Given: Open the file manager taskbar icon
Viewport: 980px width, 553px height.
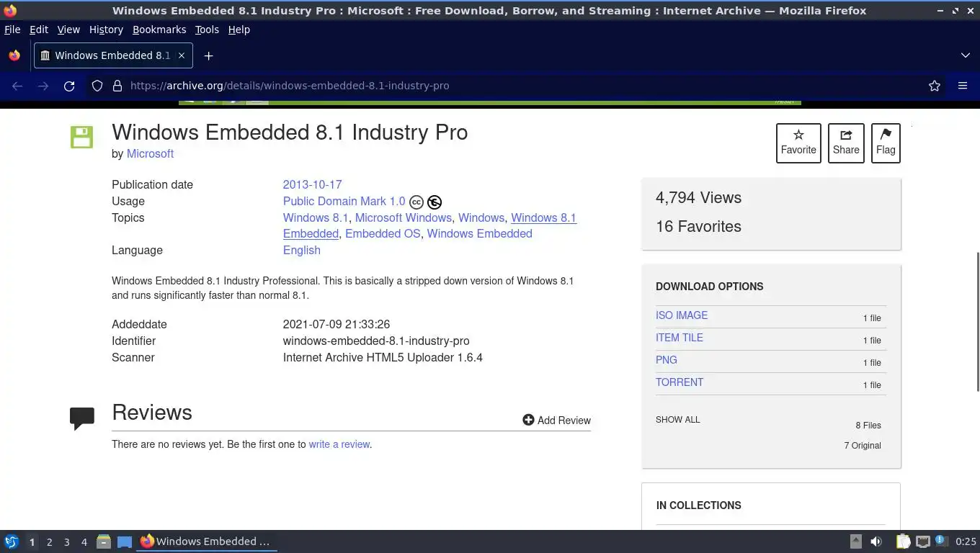Looking at the screenshot, I should pos(104,541).
